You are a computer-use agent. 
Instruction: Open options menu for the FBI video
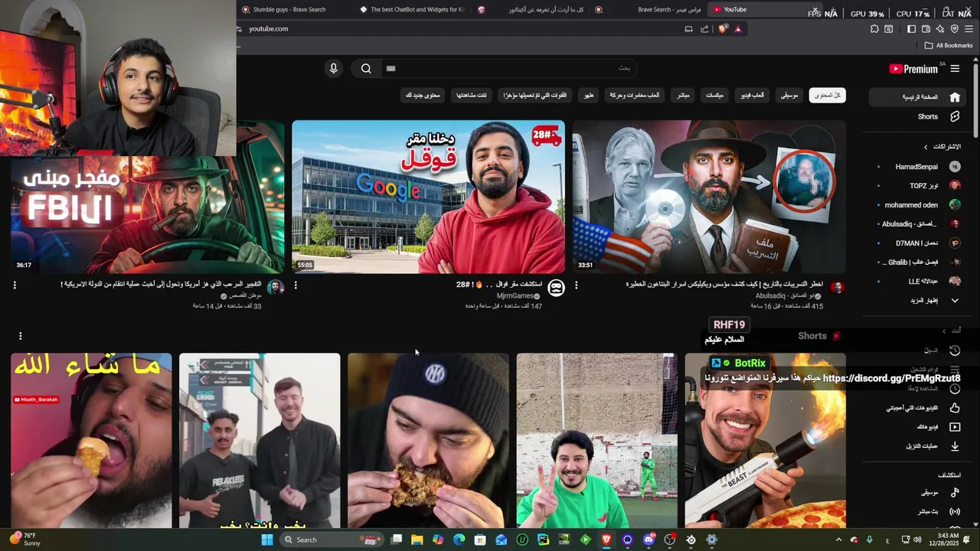[x=15, y=285]
